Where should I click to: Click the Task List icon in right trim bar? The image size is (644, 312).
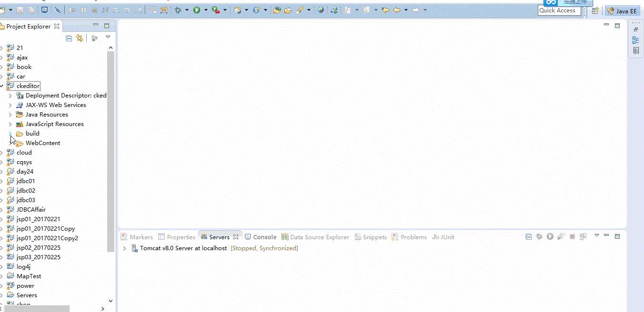tap(636, 50)
